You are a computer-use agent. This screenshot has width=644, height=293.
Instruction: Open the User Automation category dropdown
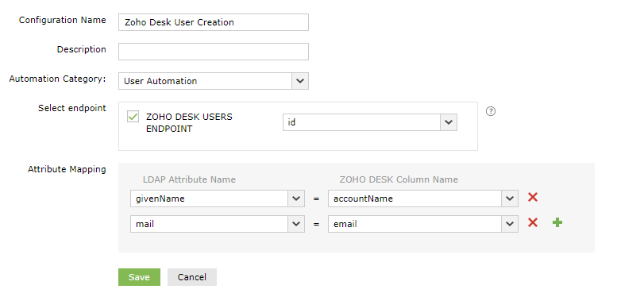click(214, 81)
